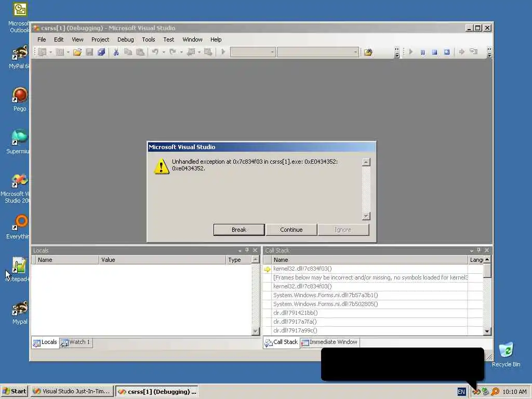Click the Save floppy disk icon
The height and width of the screenshot is (399, 532).
coord(89,52)
